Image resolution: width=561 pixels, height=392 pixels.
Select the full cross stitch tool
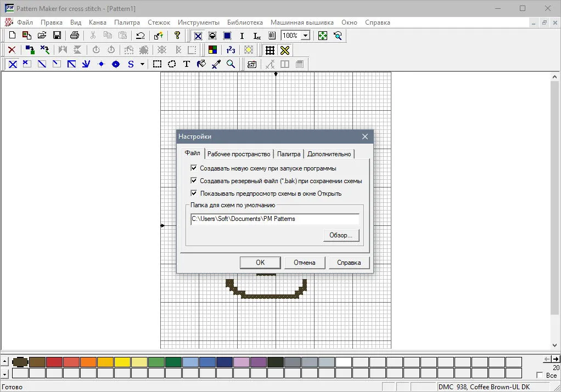[13, 64]
